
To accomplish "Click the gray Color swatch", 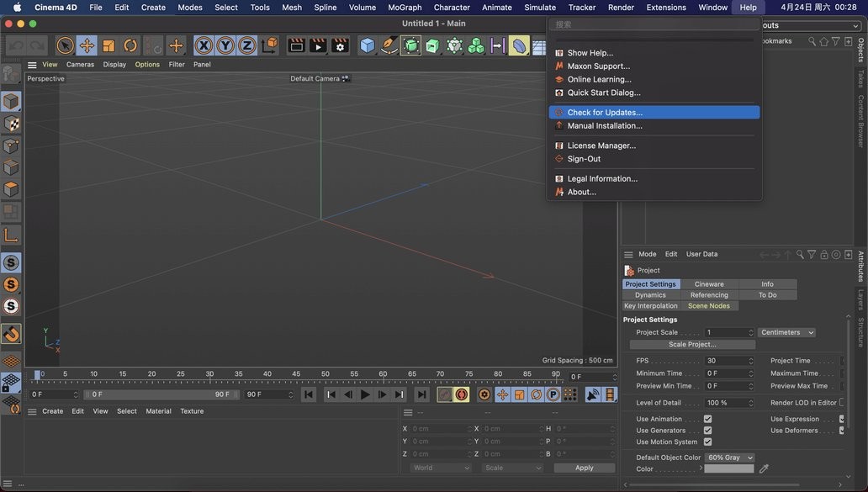I will click(x=728, y=469).
